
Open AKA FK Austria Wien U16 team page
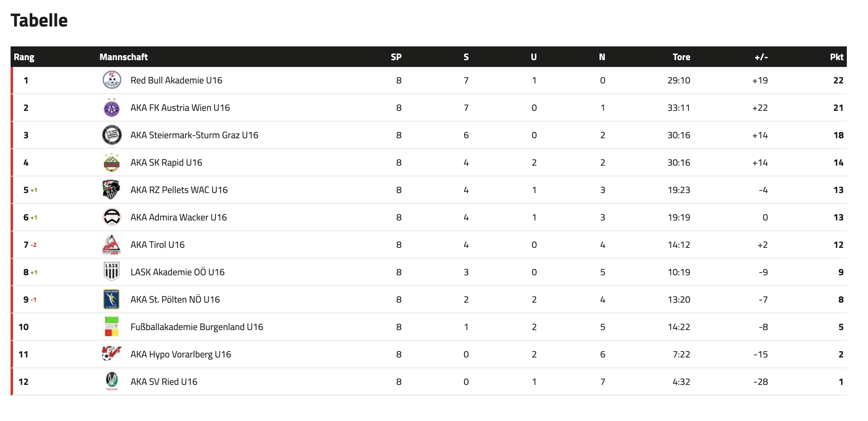pyautogui.click(x=180, y=108)
